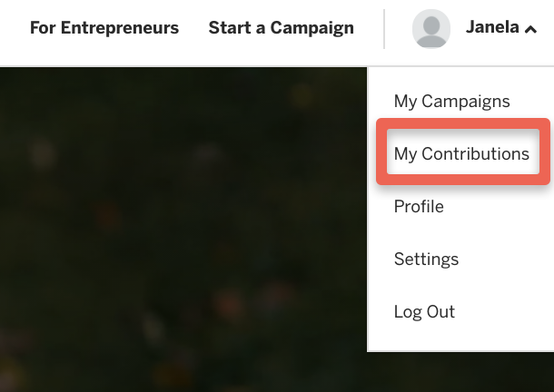Click the Janela username in the header

point(492,27)
